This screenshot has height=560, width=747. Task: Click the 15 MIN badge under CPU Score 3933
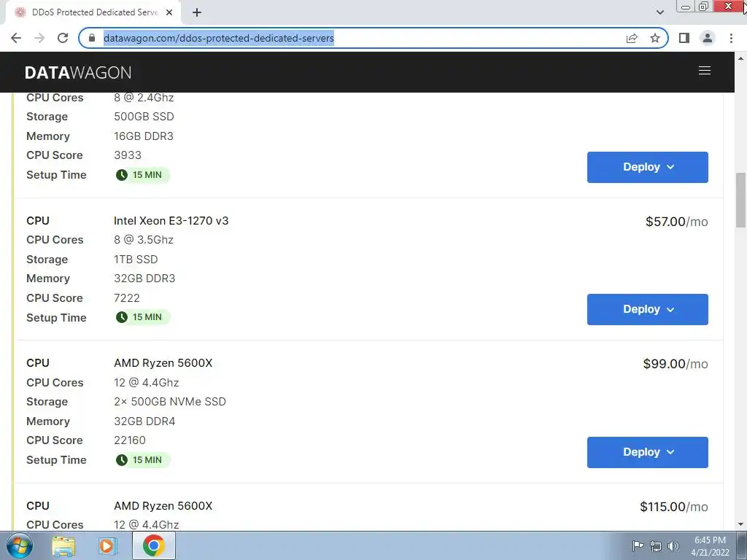(x=142, y=175)
